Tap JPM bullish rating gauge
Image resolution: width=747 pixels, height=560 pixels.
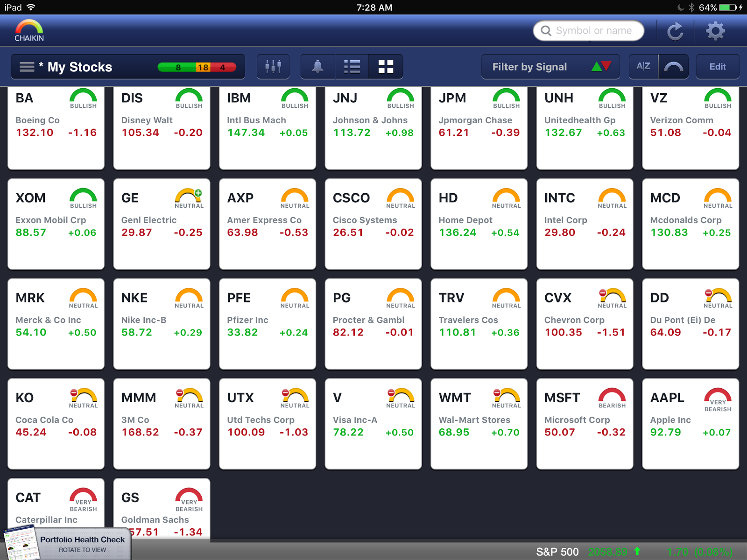tap(507, 98)
